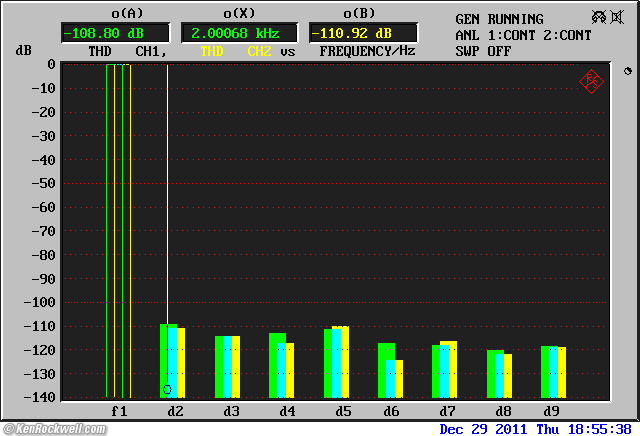This screenshot has width=640, height=436.
Task: Click the o(B) cursor label
Action: pos(359,13)
